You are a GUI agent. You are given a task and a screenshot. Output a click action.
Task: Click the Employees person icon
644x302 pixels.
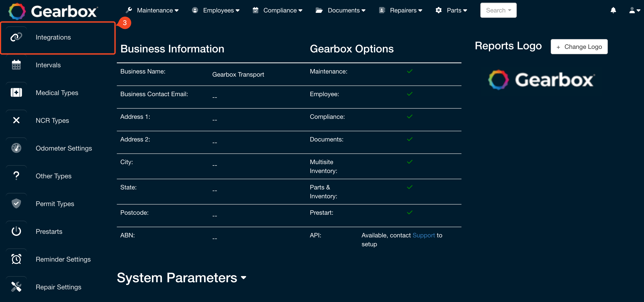[195, 10]
